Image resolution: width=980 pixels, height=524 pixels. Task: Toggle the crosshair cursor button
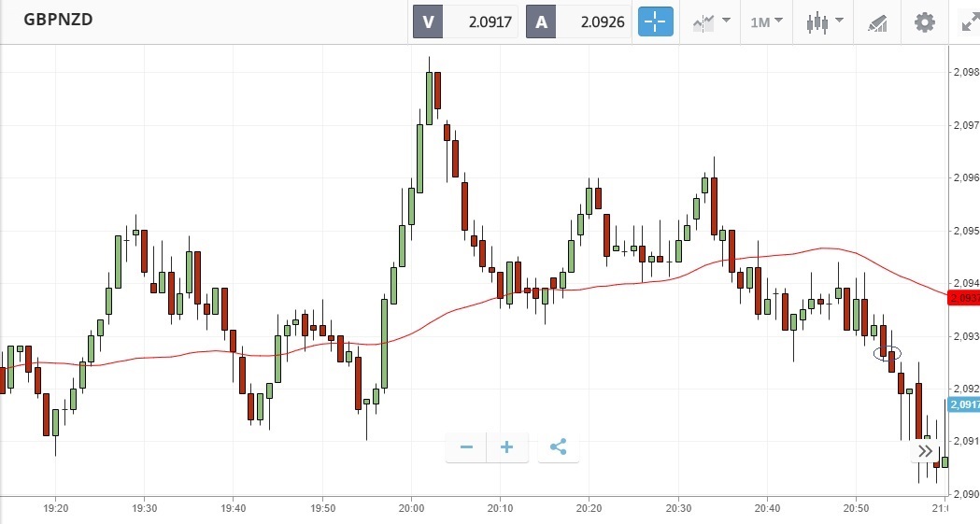[x=656, y=21]
